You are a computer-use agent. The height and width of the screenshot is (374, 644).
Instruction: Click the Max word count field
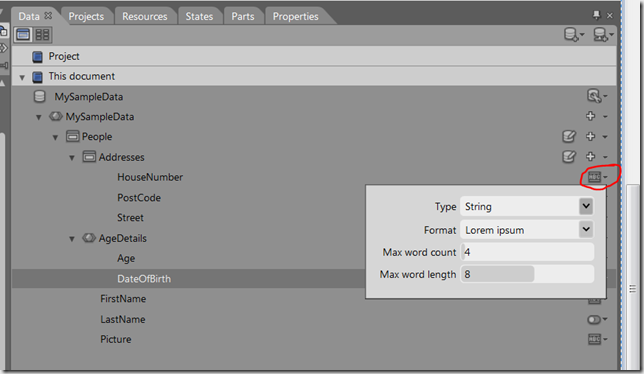coord(527,252)
